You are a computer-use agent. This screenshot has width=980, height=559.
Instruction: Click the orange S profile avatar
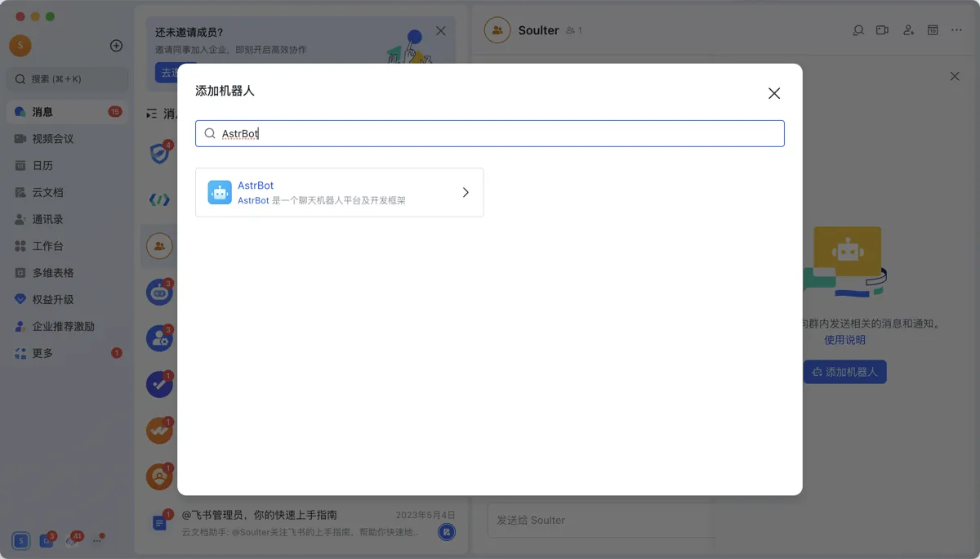click(20, 46)
